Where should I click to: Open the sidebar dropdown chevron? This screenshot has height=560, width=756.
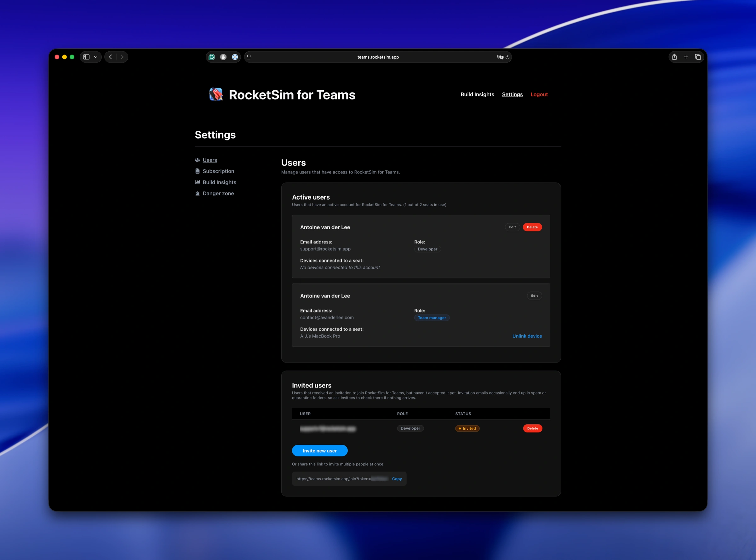click(x=95, y=57)
